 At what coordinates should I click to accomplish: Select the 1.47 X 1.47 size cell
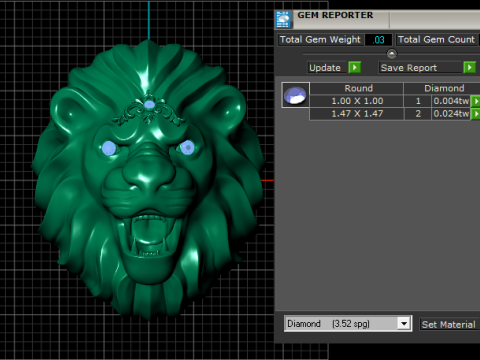(x=356, y=114)
